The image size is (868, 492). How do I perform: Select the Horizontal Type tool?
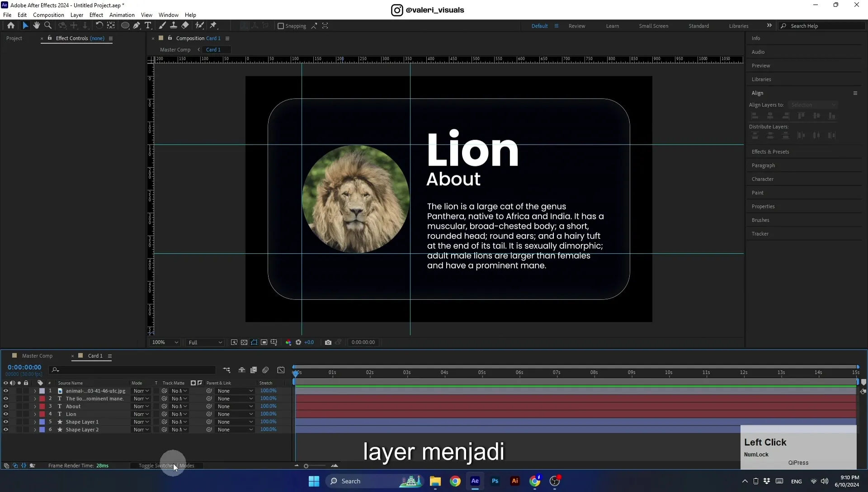point(148,26)
